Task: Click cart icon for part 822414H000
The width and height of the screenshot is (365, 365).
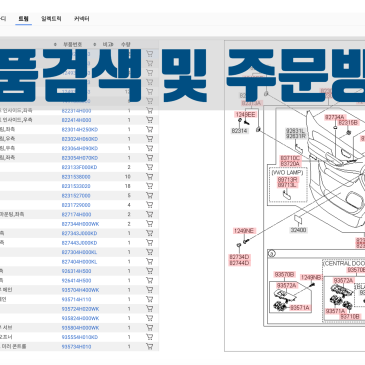Action: tap(149, 120)
